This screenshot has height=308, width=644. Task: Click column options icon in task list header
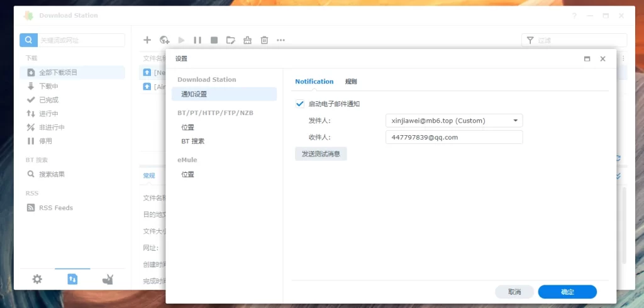pyautogui.click(x=624, y=58)
